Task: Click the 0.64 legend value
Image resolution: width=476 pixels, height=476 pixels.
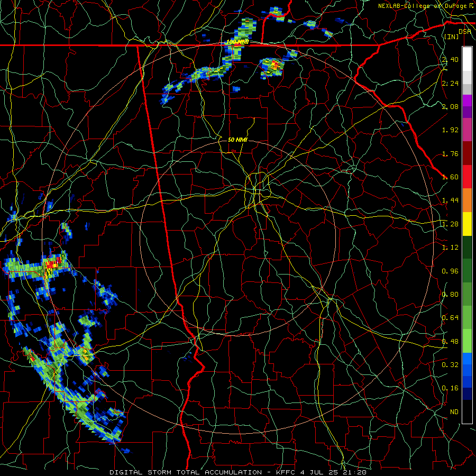Action: pyautogui.click(x=450, y=318)
